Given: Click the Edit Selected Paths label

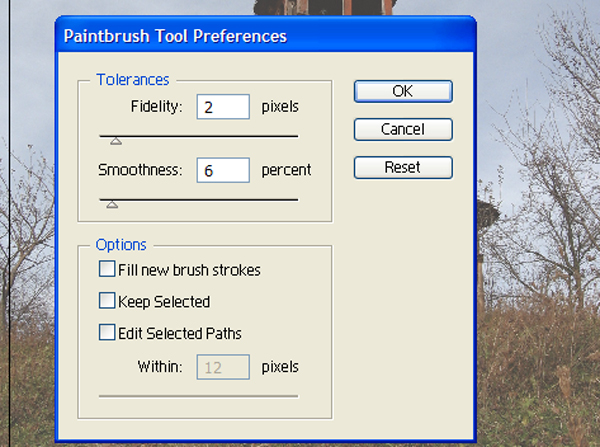Looking at the screenshot, I should 180,333.
